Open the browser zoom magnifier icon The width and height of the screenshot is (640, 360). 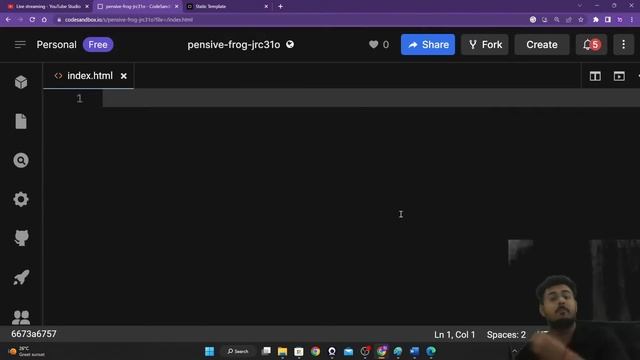pyautogui.click(x=557, y=20)
